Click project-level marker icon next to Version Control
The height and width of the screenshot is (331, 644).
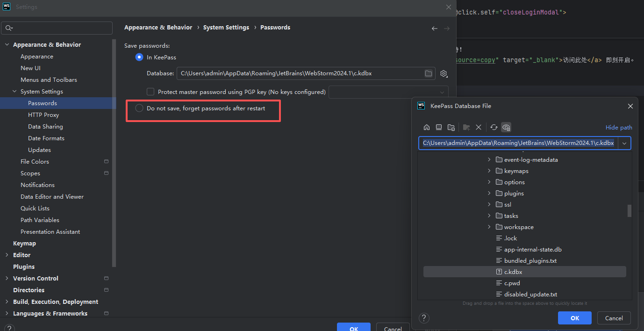point(107,278)
